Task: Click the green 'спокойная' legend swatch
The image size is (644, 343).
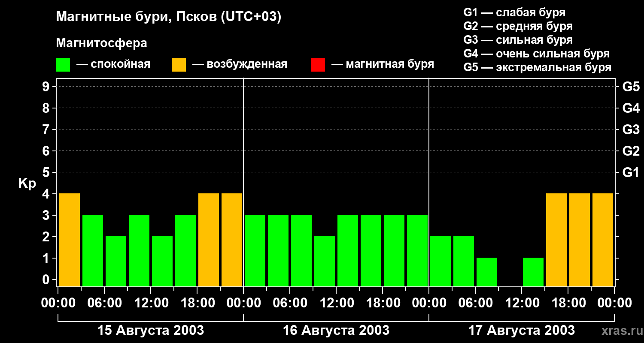Action: tap(63, 65)
